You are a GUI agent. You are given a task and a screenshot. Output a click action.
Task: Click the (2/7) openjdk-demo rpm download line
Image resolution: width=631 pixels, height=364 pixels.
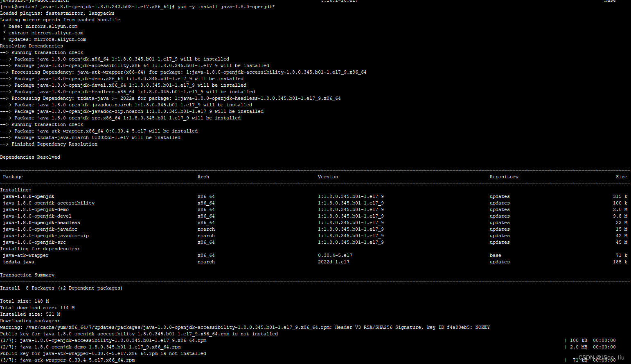tap(90, 347)
